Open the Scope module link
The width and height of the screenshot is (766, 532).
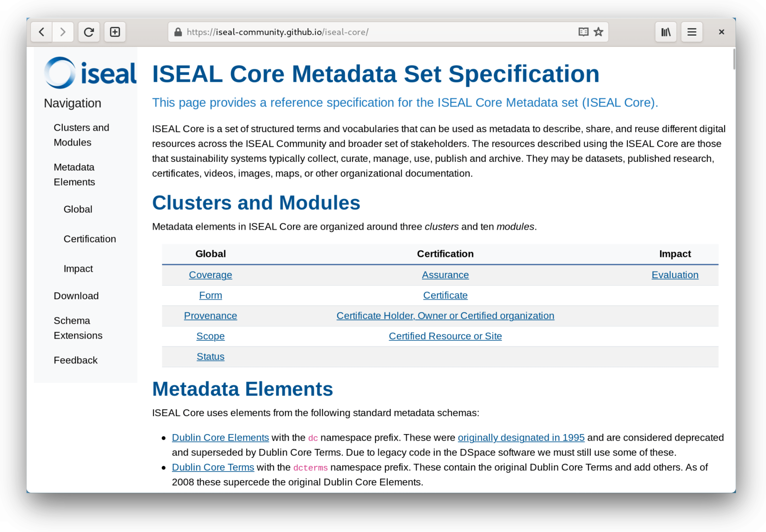coord(210,336)
